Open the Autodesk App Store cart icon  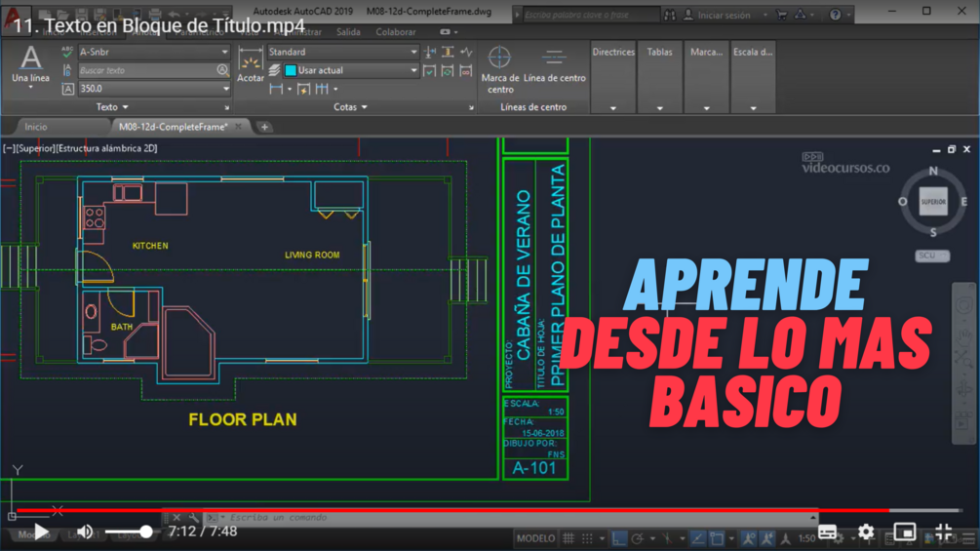click(x=782, y=15)
